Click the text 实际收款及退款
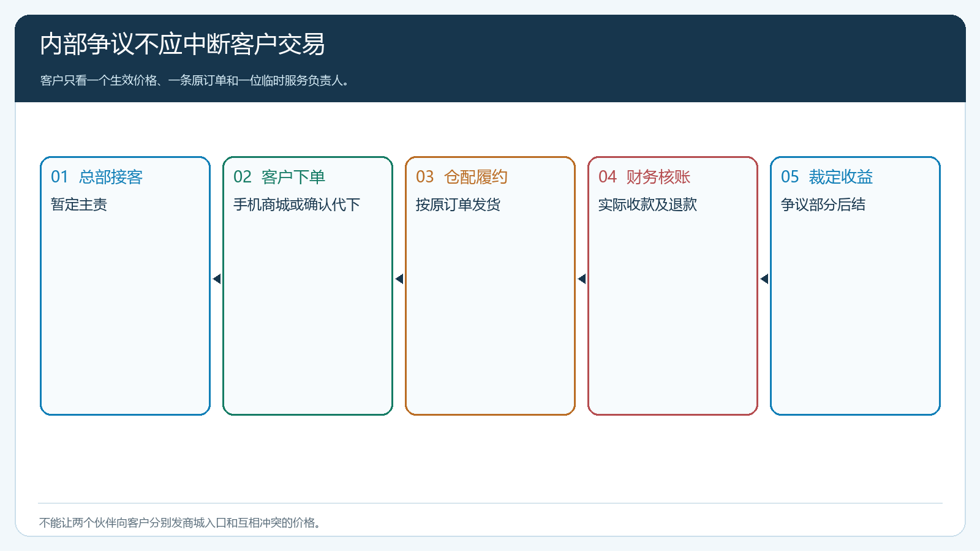Screen dimensions: 980x551 pos(647,204)
